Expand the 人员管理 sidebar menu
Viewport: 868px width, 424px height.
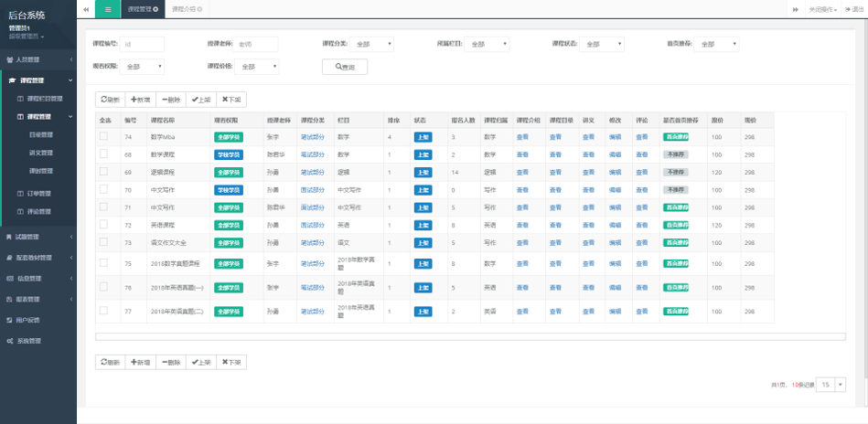pos(38,59)
